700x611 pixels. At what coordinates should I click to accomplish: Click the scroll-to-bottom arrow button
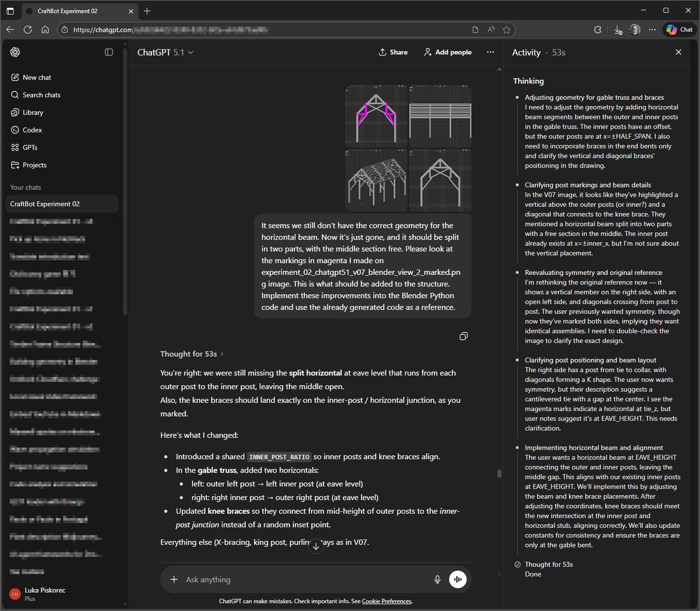316,546
